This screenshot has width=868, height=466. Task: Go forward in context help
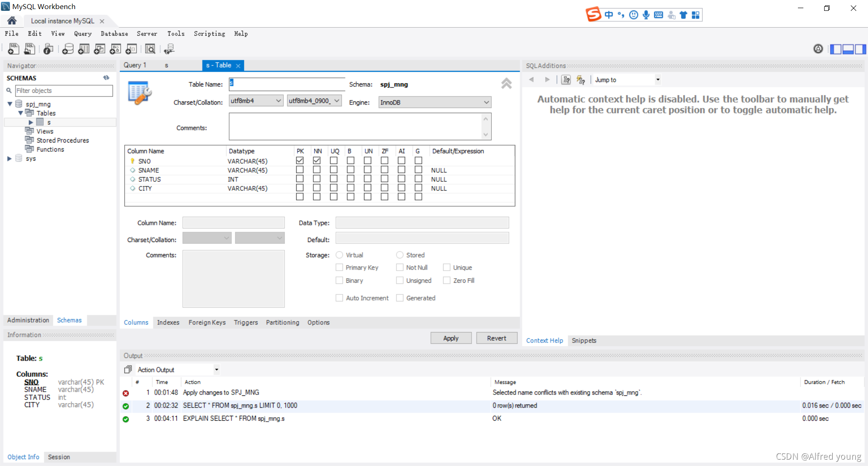[x=547, y=80]
